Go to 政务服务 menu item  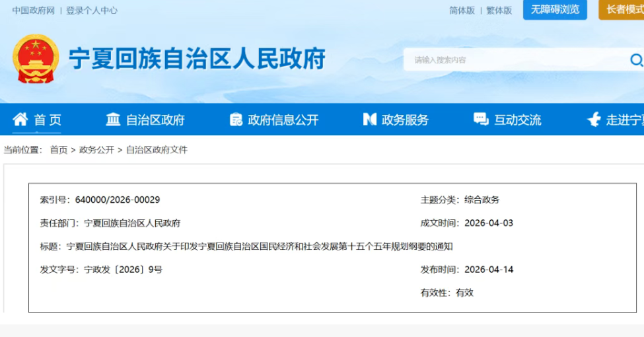point(405,120)
